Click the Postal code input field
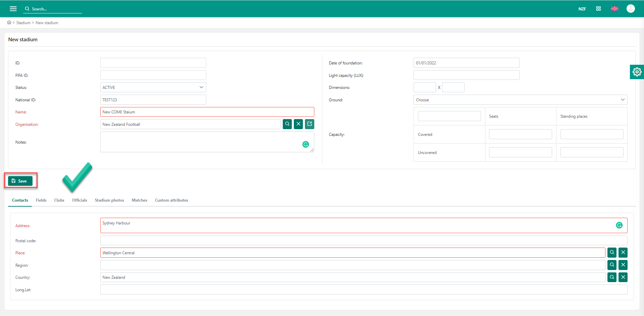 pos(363,241)
